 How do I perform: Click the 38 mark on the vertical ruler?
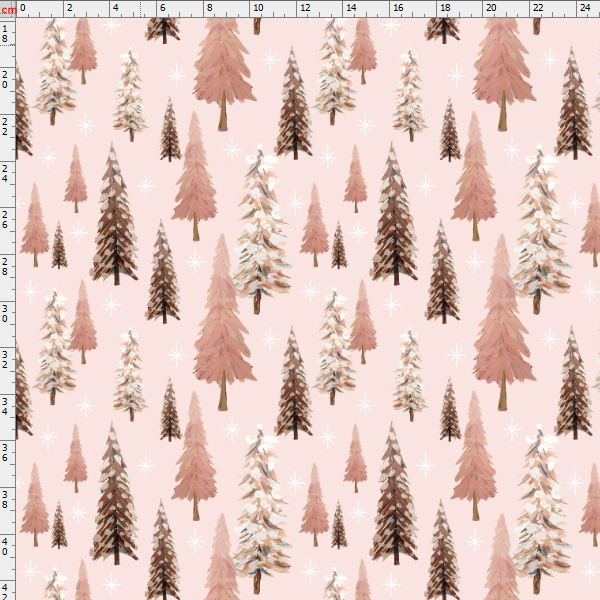[x=5, y=500]
